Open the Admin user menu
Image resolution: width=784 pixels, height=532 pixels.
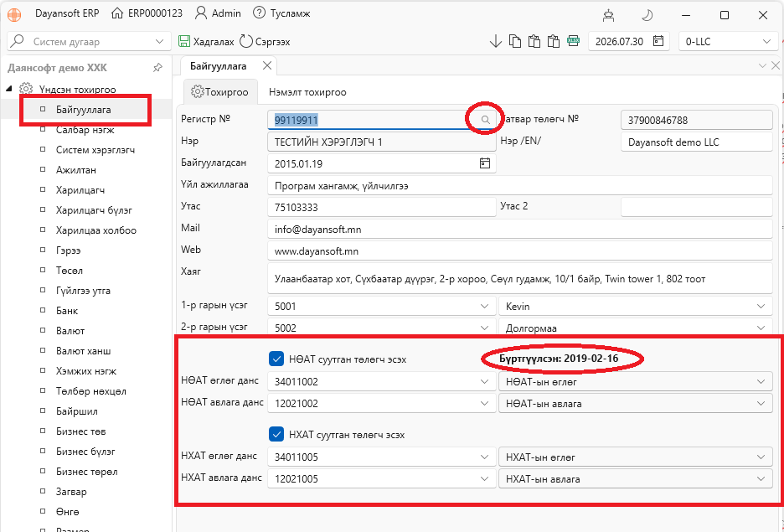point(218,13)
